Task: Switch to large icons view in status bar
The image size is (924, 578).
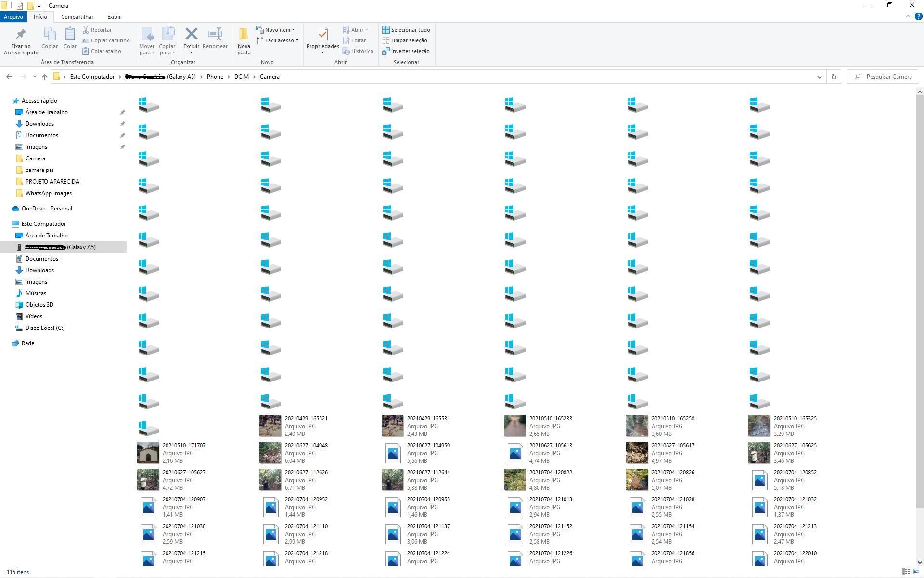Action: [x=917, y=572]
